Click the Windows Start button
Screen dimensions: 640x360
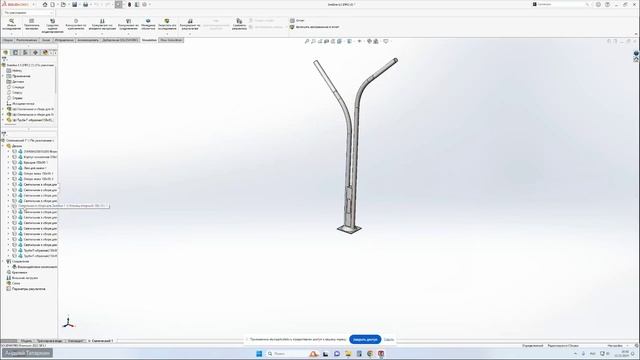(259, 353)
